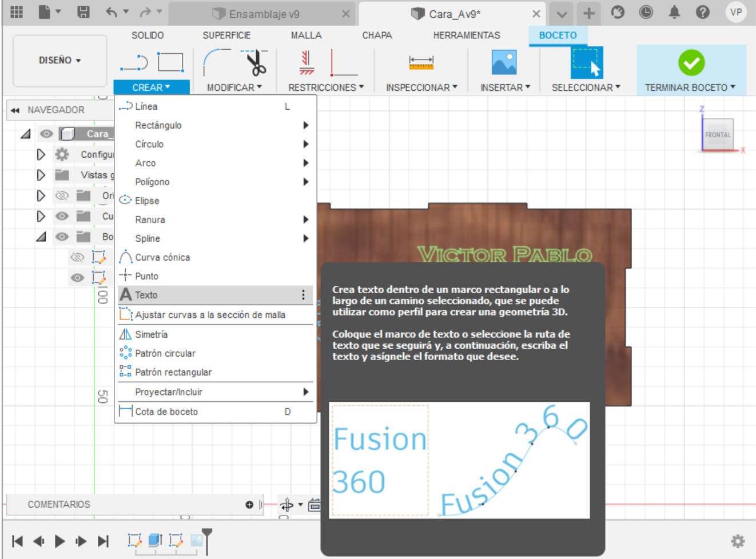Click the green Finish Sketch checkmark
The image size is (756, 559).
pos(691,62)
